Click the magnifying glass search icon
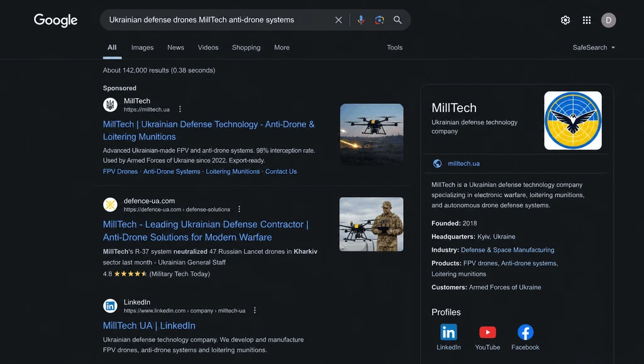Image resolution: width=644 pixels, height=364 pixels. point(397,20)
